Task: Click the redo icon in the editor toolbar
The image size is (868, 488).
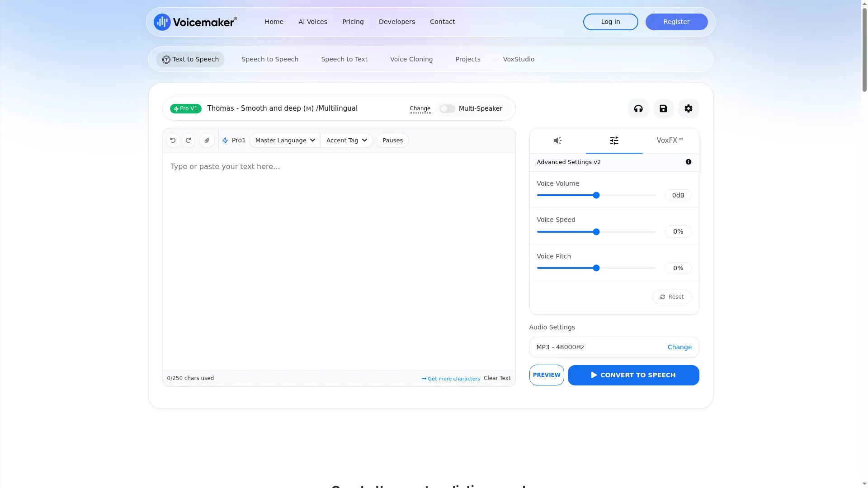Action: coord(189,141)
